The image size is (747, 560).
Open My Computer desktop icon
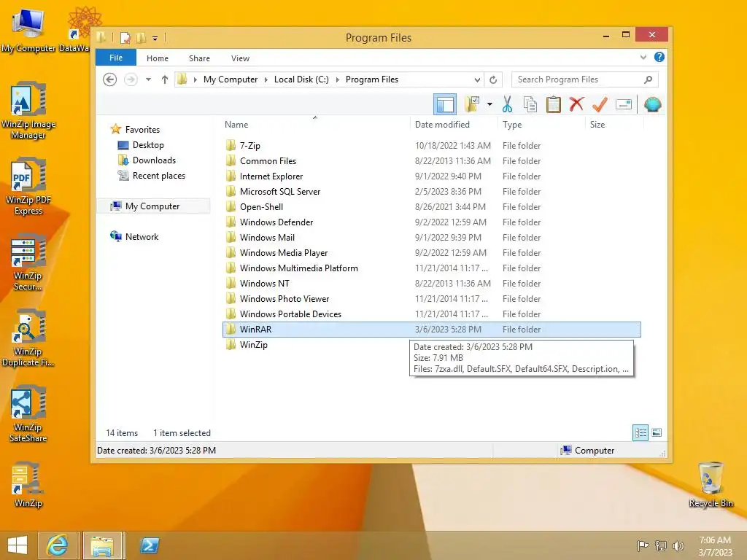pos(28,31)
